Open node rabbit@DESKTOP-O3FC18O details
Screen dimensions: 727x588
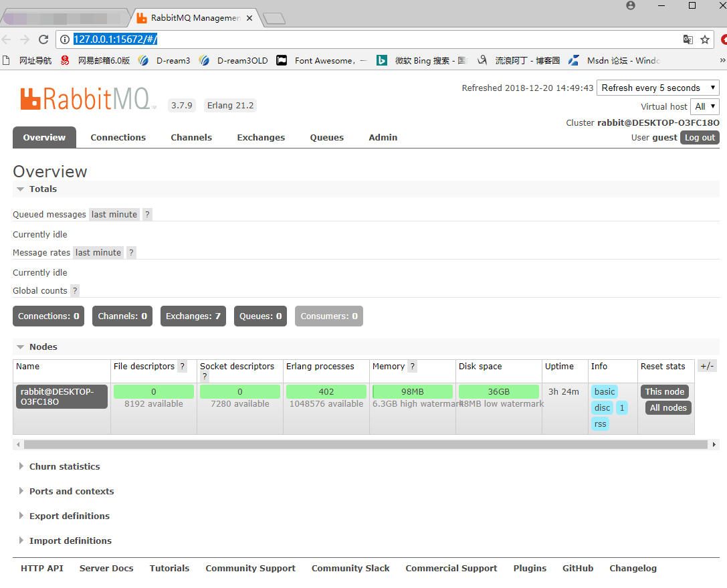[62, 397]
